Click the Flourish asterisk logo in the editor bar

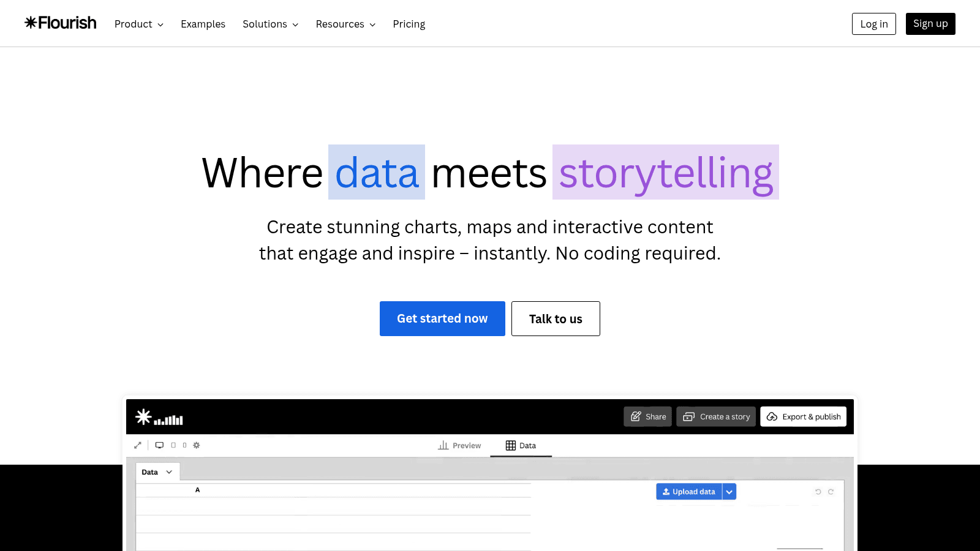pyautogui.click(x=143, y=417)
